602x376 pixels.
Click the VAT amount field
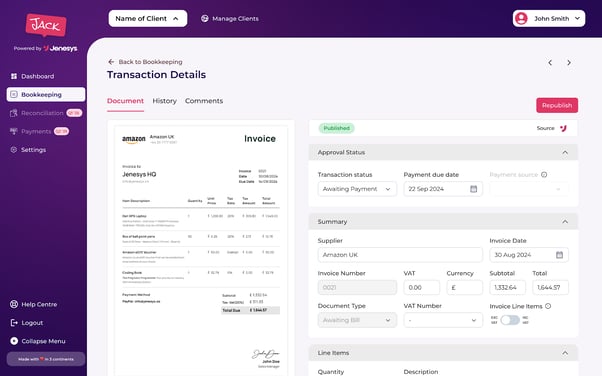click(422, 288)
